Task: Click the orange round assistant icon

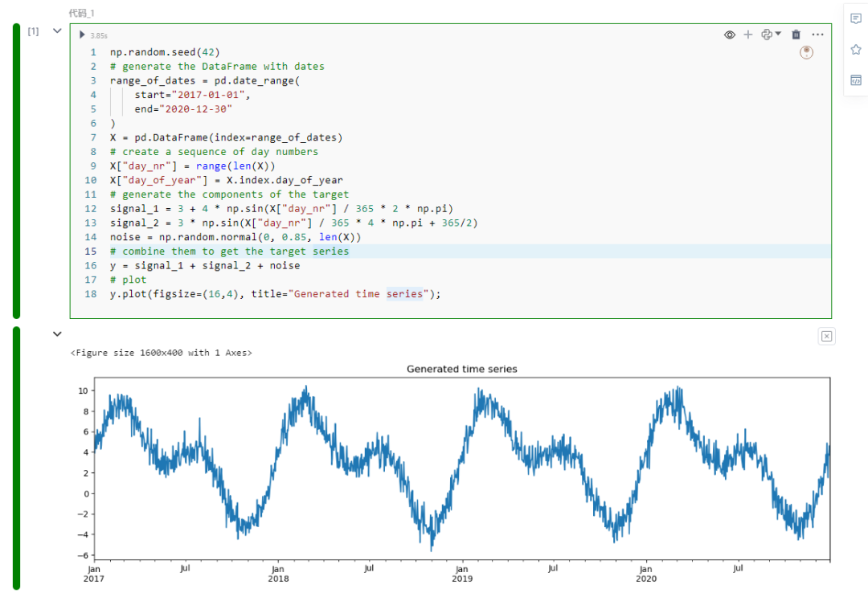Action: tap(807, 52)
